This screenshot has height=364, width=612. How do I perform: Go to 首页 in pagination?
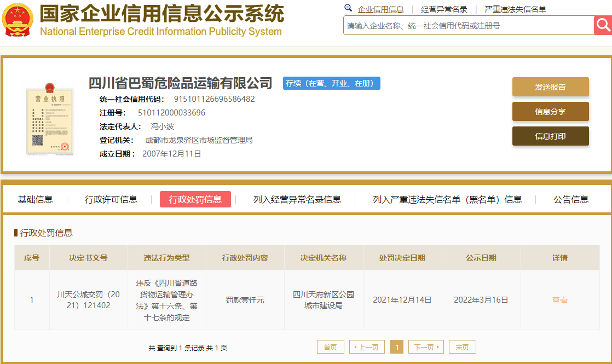tap(330, 347)
